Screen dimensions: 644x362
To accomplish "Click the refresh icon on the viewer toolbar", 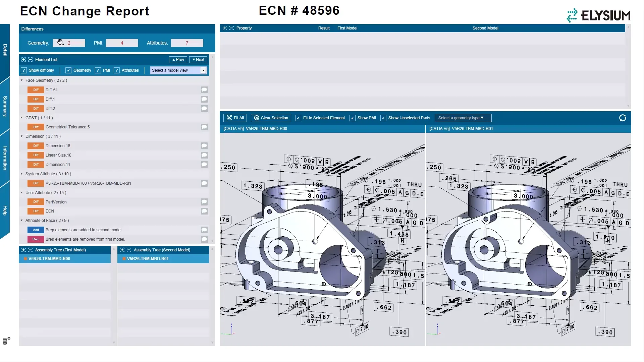I will [623, 118].
